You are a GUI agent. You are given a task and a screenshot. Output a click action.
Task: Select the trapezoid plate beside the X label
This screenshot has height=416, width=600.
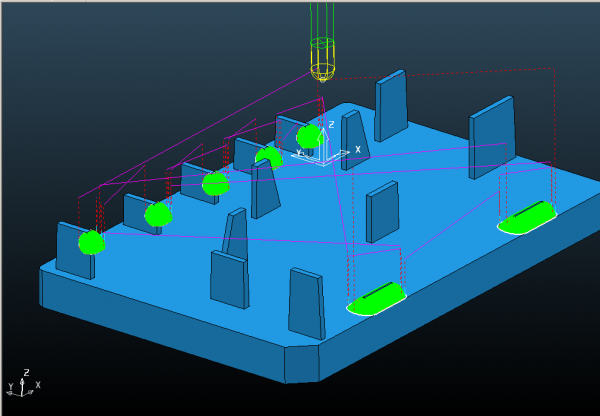[x=355, y=140]
